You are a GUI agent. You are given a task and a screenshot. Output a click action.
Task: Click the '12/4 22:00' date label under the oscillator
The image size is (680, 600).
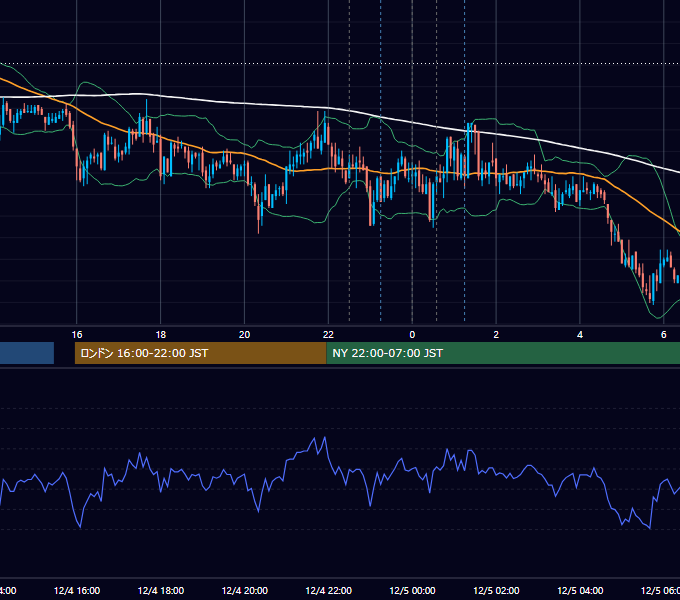point(328,591)
